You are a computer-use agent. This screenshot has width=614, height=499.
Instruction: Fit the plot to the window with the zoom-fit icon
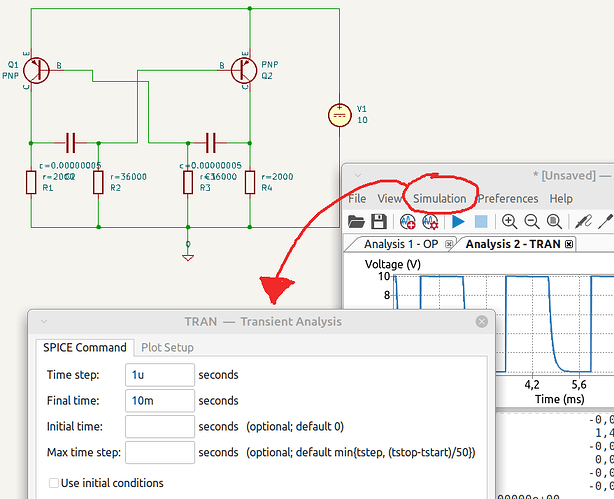pyautogui.click(x=554, y=222)
